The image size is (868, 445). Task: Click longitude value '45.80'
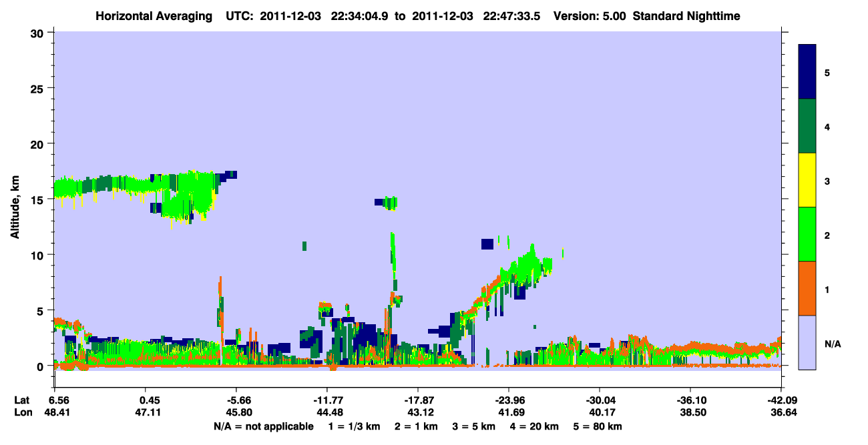[240, 412]
